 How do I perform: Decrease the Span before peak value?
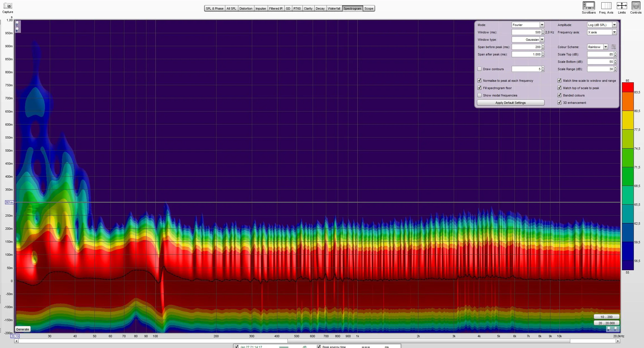tap(543, 48)
